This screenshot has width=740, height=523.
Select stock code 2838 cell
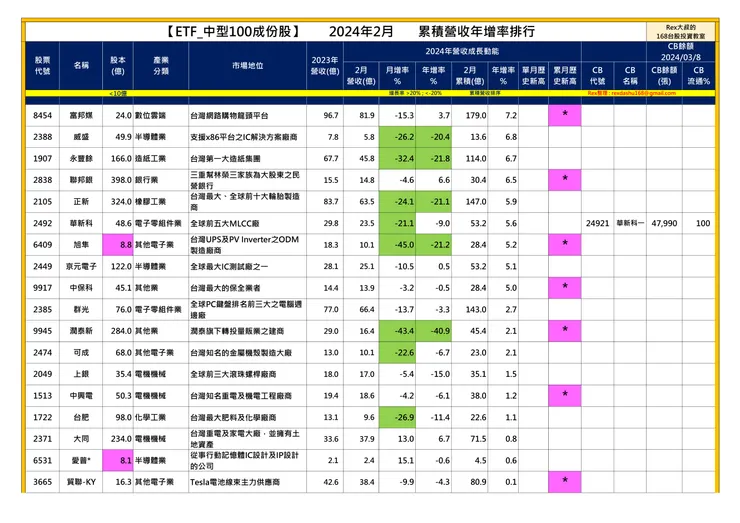pos(42,180)
